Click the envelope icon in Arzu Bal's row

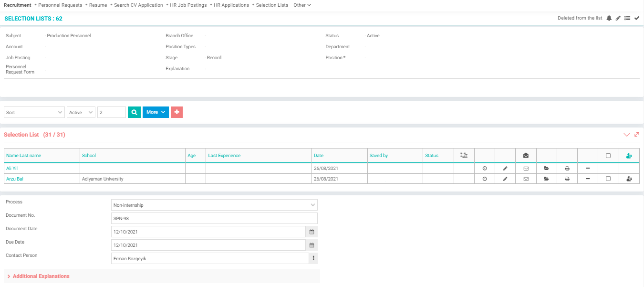point(526,179)
